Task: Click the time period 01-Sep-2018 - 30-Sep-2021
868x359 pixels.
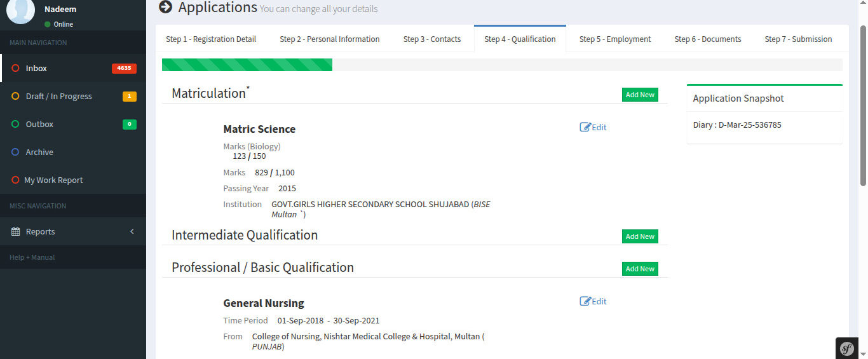Action: (x=329, y=321)
